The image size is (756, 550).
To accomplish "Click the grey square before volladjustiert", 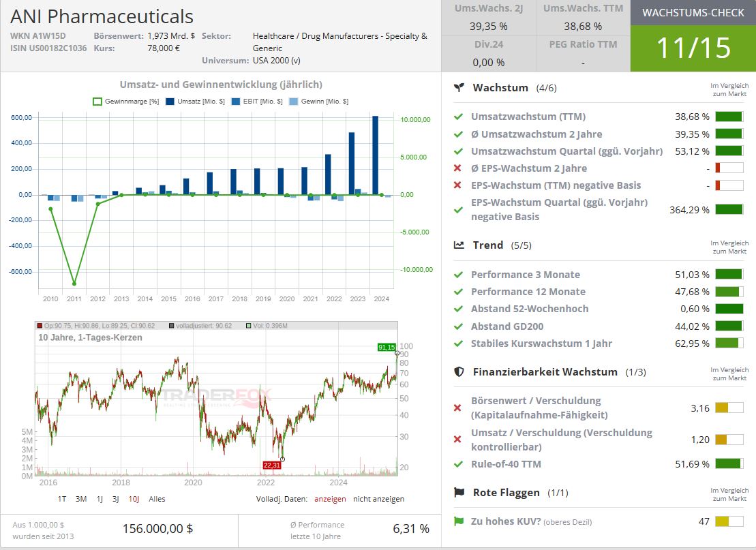I will [172, 326].
